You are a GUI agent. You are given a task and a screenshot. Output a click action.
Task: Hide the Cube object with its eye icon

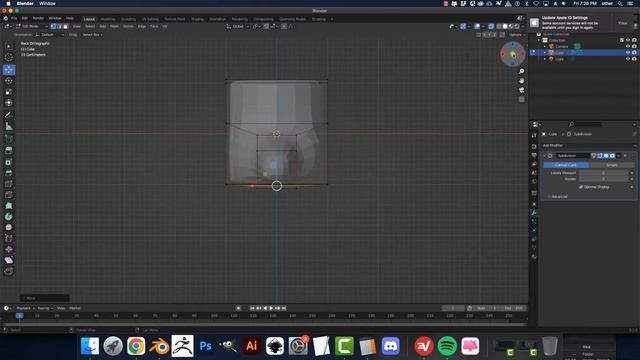click(628, 53)
